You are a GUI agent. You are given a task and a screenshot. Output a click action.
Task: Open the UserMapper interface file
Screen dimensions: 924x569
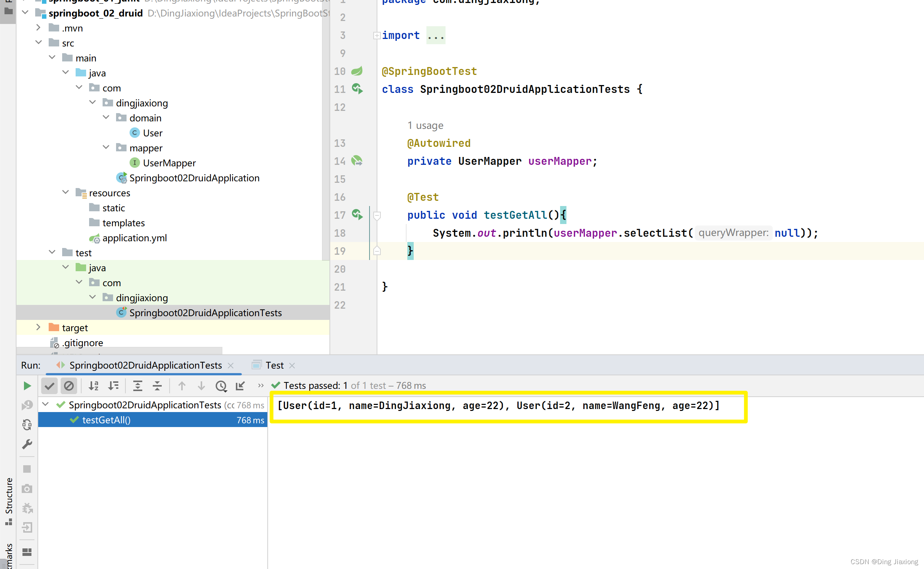pyautogui.click(x=169, y=163)
